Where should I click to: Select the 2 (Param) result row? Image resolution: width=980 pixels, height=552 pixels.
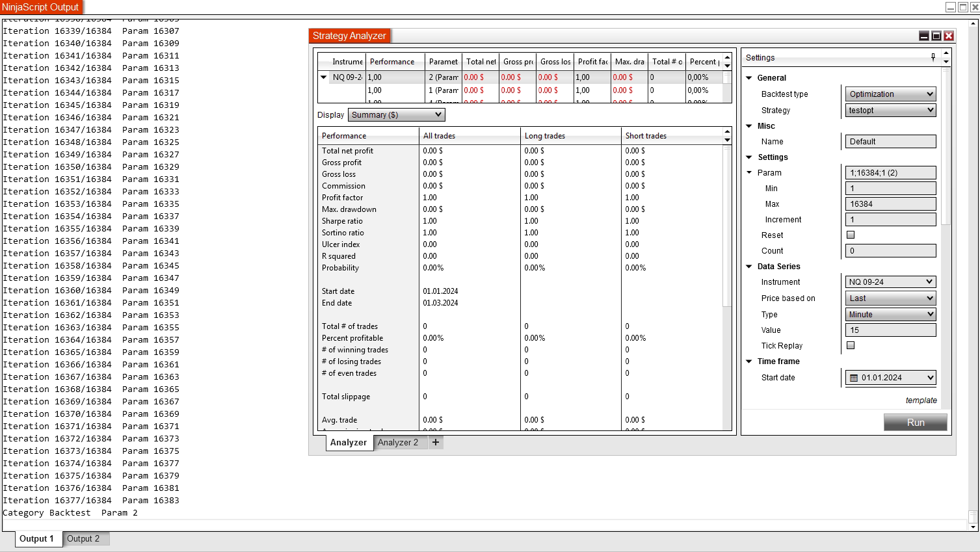[520, 77]
